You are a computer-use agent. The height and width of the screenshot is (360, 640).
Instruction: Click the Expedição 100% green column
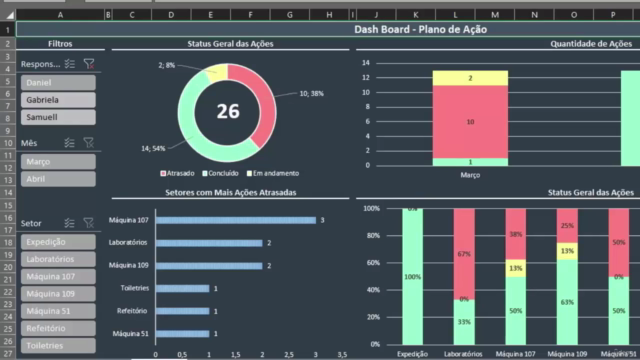[x=412, y=277]
